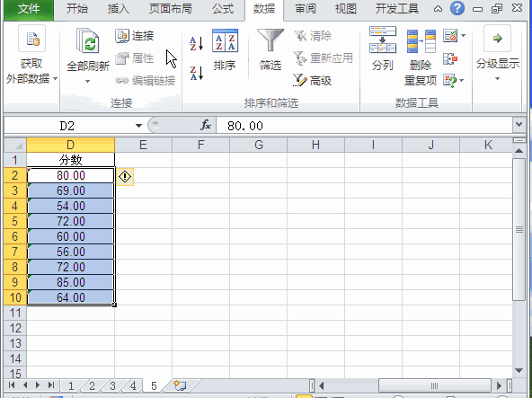Expand the what-if analysis dropdown
Screen dimensions: 532x398
pyautogui.click(x=461, y=81)
